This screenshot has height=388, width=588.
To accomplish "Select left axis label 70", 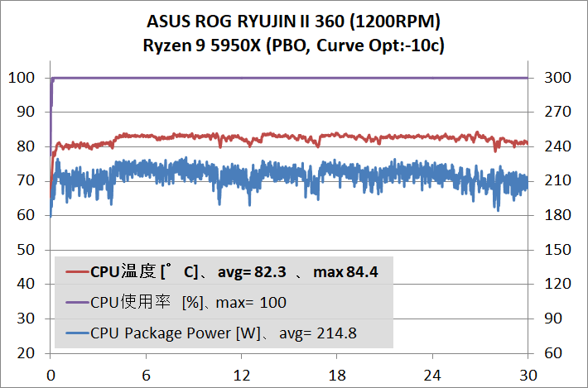I will coord(26,181).
